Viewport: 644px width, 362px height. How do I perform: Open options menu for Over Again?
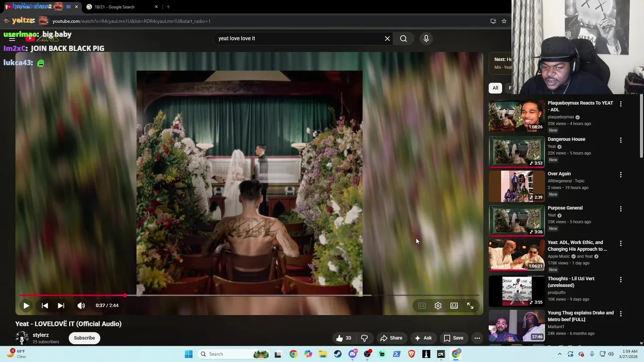(620, 174)
